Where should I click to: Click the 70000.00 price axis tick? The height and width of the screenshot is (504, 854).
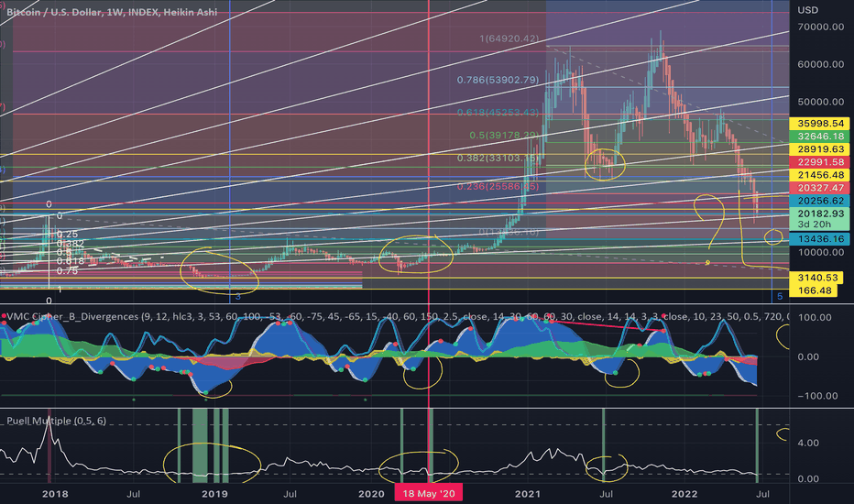(821, 27)
